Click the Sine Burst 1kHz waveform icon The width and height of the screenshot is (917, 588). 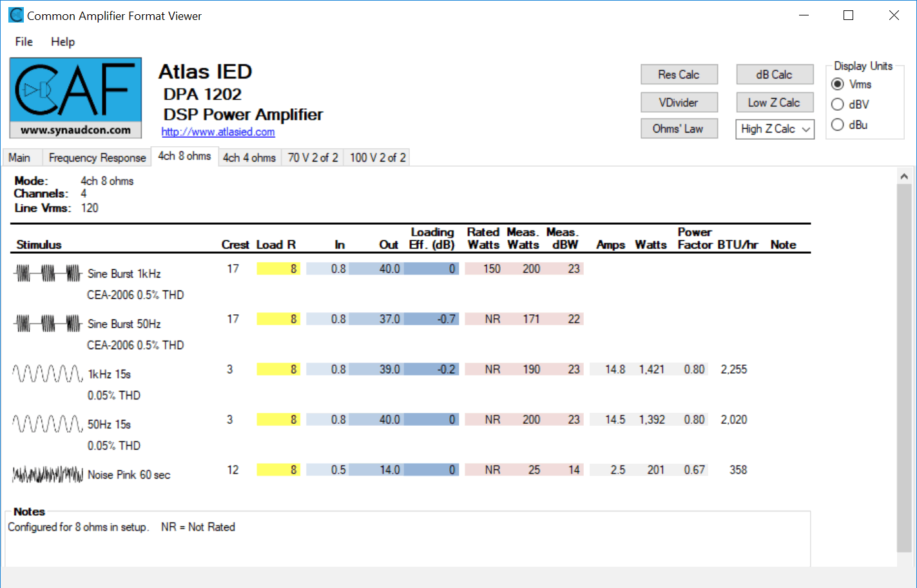[48, 274]
